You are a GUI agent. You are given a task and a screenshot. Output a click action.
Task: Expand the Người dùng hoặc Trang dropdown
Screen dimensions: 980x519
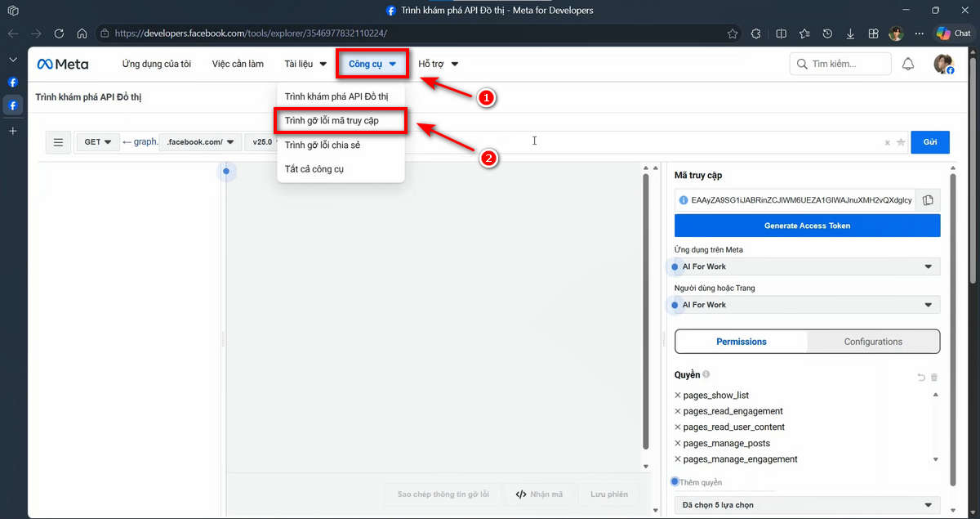[807, 305]
